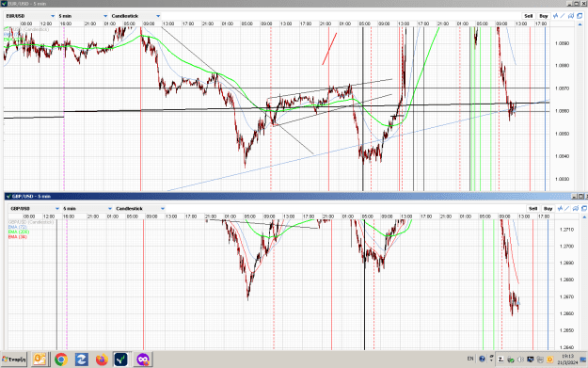588x368 pixels.
Task: Open the blue arrows app in taskbar
Action: [81, 360]
